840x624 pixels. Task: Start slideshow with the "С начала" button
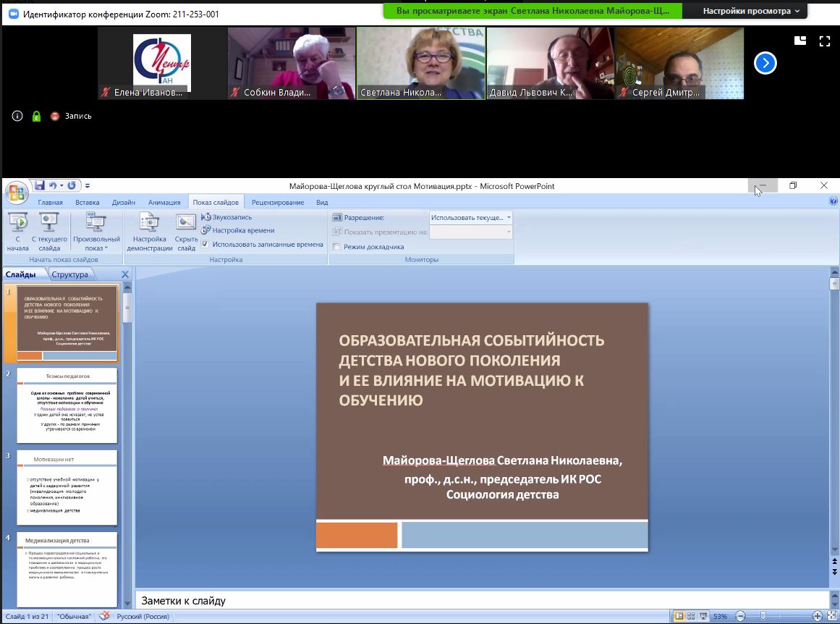tap(17, 232)
